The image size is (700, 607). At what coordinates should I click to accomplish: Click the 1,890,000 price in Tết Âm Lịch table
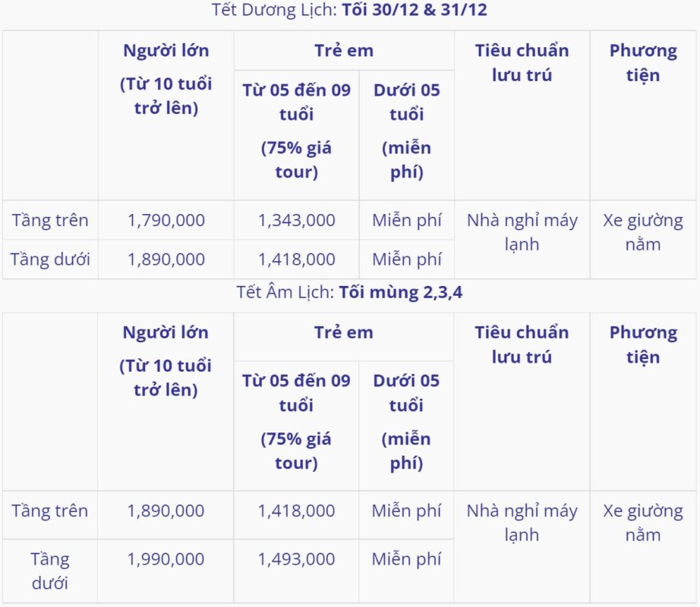pos(166,511)
